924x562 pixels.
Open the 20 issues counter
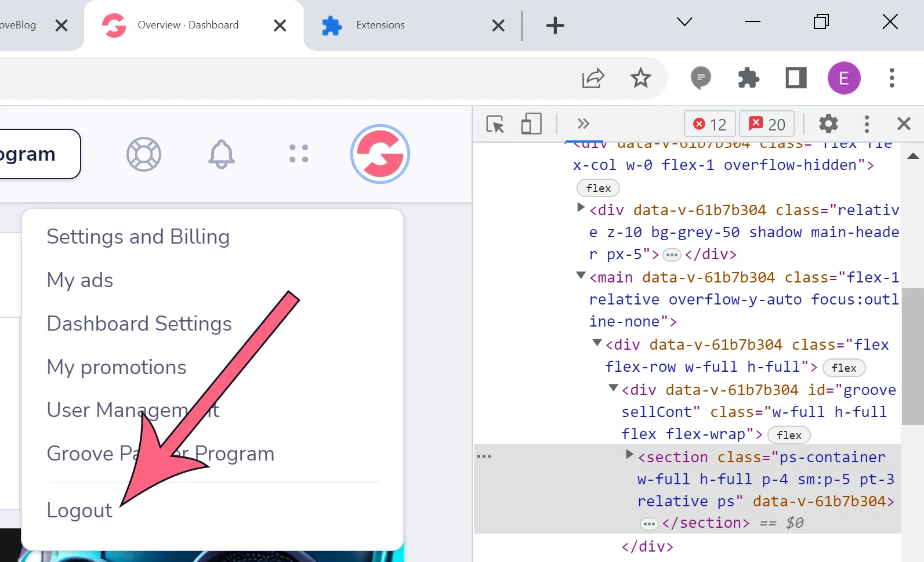point(767,124)
